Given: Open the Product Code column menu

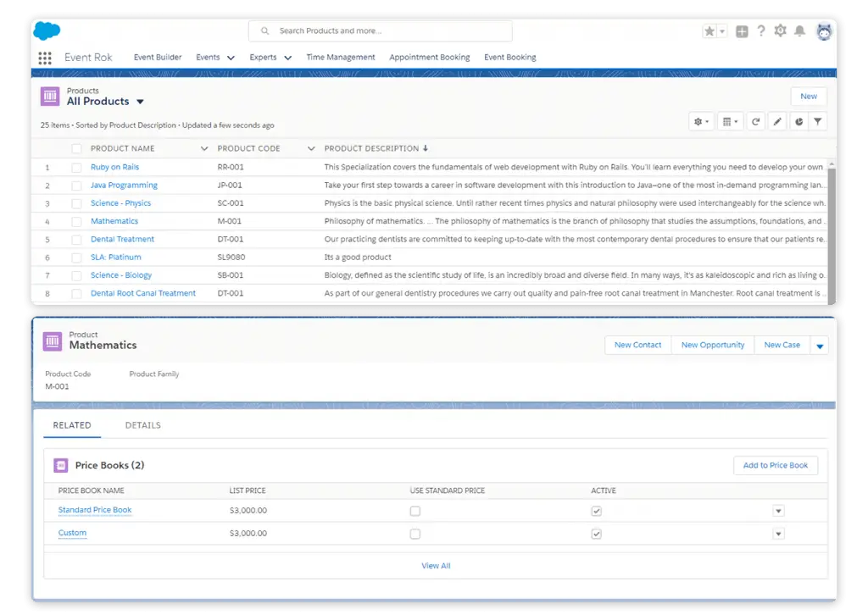Looking at the screenshot, I should pyautogui.click(x=311, y=148).
